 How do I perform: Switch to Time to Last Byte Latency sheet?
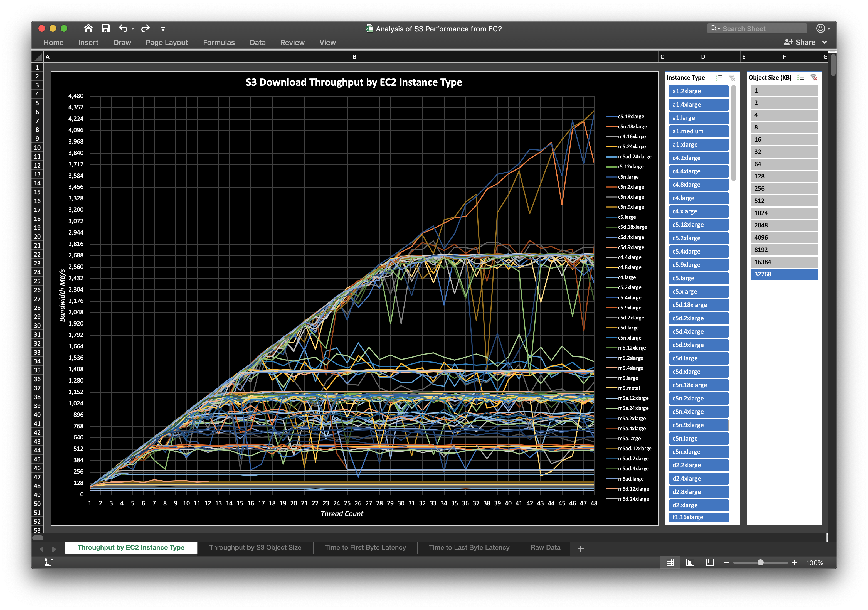click(x=469, y=548)
